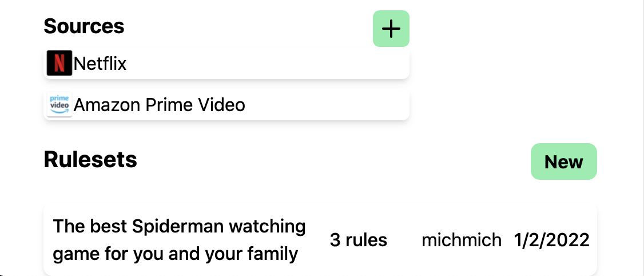Viewport: 644px width, 276px height.
Task: Click the gap between 3 rules and michmich
Action: pos(404,240)
